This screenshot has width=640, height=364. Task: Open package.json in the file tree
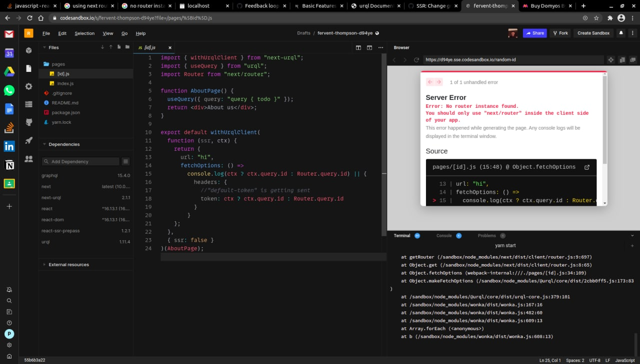65,112
